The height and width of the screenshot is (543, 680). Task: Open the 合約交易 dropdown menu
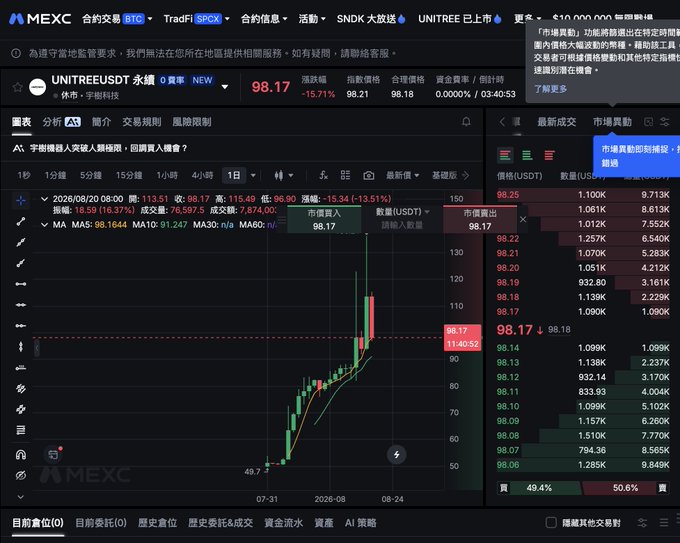117,19
